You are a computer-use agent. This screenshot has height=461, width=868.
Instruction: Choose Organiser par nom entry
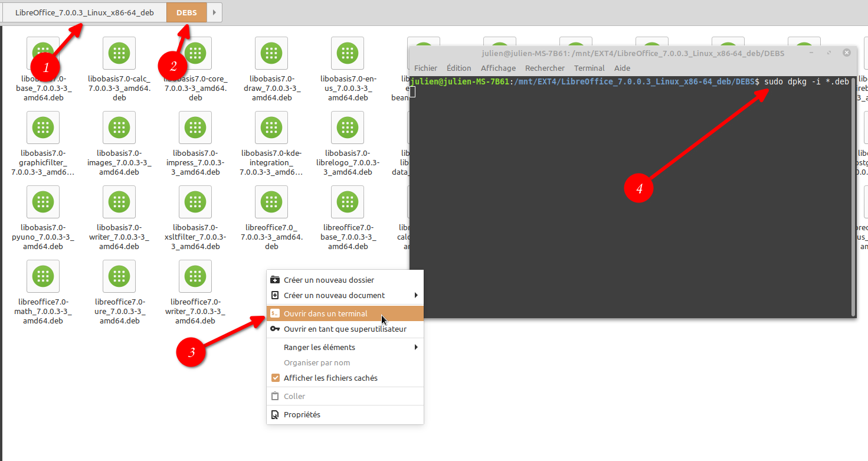point(345,362)
